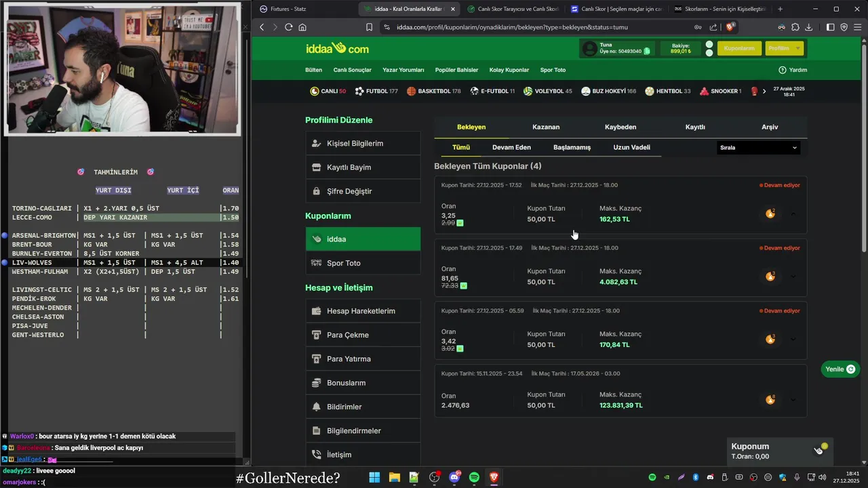
Task: Open Kişisel Bilgilerim in sidebar
Action: 363,144
